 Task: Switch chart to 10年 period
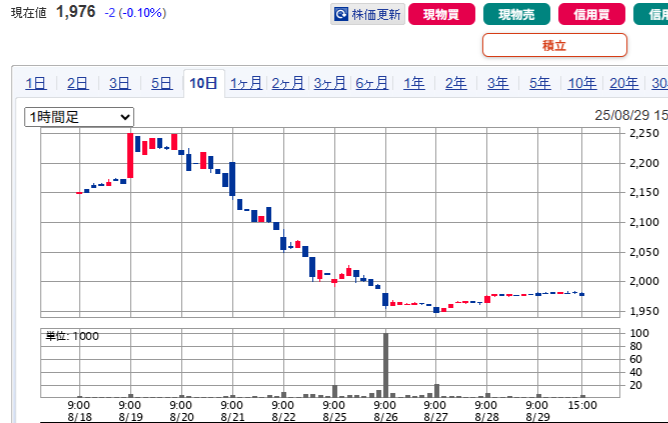[x=582, y=83]
